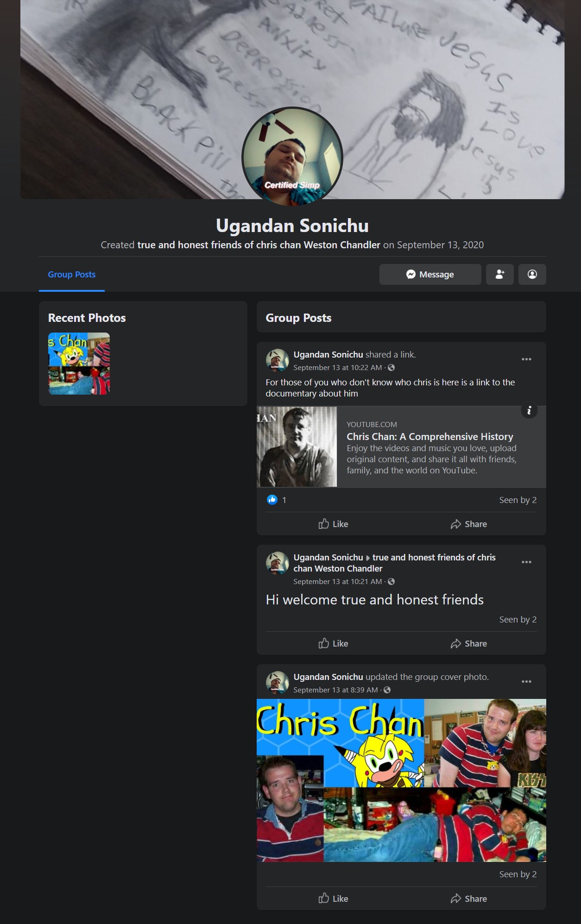
Task: Click author name on welcome post
Action: point(328,557)
